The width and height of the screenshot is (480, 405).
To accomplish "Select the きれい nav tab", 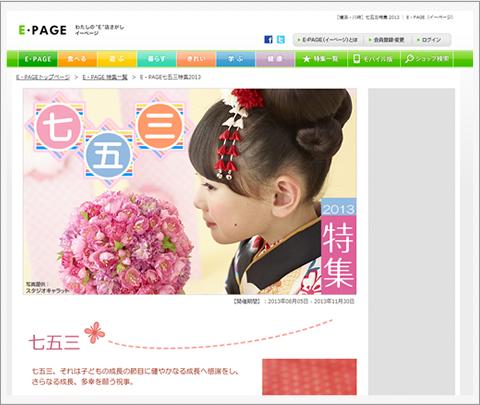I will coord(196,59).
